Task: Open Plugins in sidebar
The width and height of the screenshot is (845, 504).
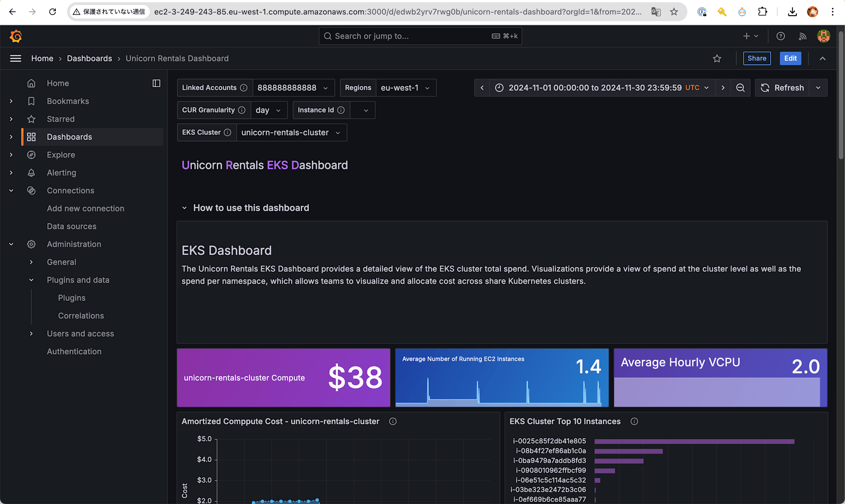Action: coord(72,298)
